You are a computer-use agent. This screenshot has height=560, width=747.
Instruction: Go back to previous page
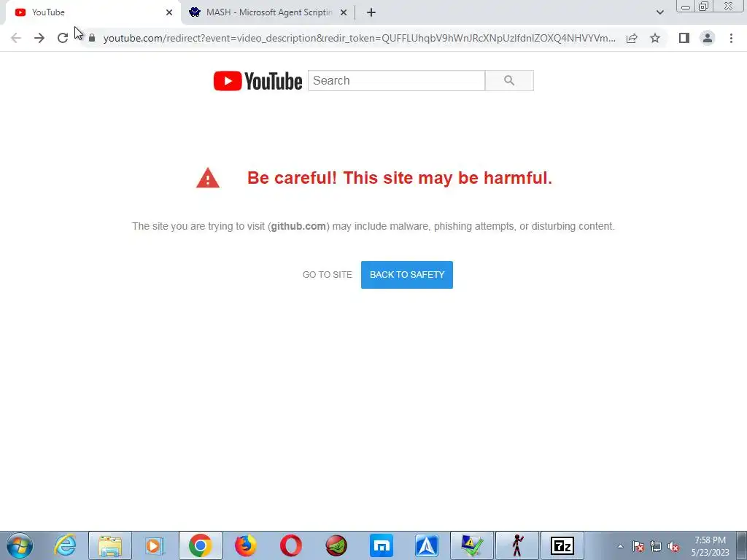16,38
